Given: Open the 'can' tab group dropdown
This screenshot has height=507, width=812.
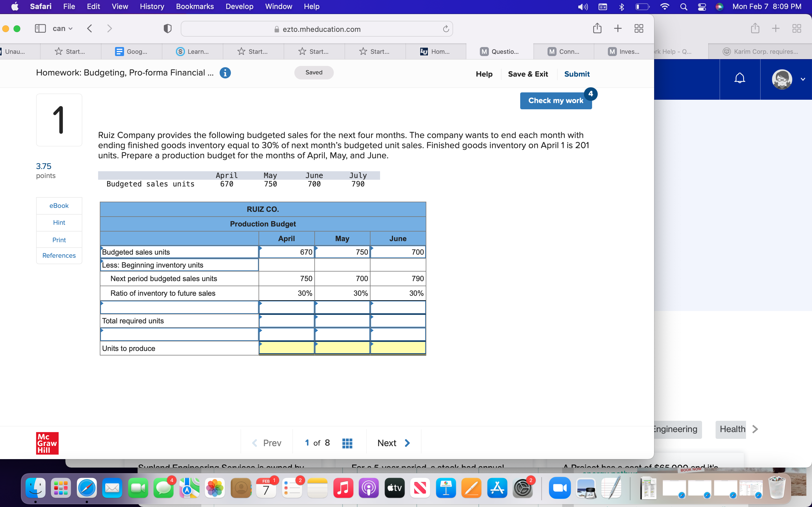Looking at the screenshot, I should pyautogui.click(x=62, y=28).
